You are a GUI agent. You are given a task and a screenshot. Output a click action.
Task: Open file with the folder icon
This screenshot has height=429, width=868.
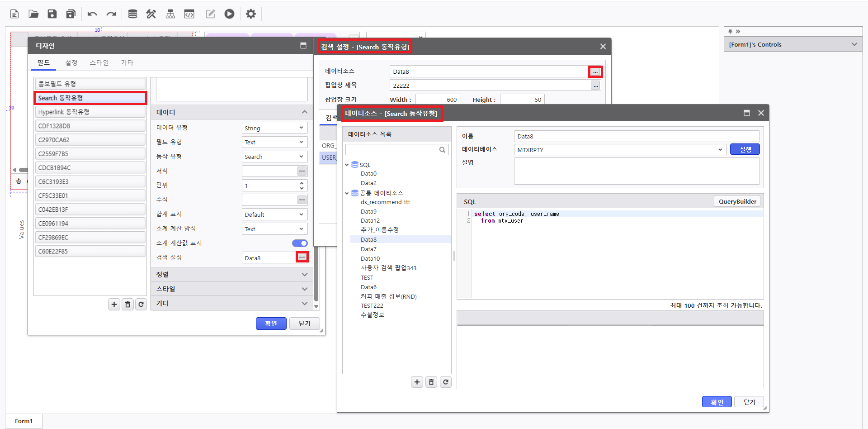[33, 14]
